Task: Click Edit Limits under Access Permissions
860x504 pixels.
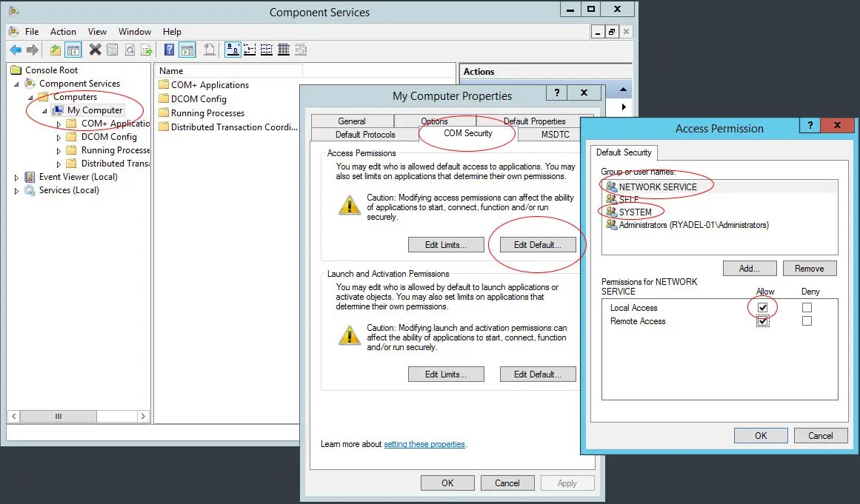Action: [x=446, y=244]
